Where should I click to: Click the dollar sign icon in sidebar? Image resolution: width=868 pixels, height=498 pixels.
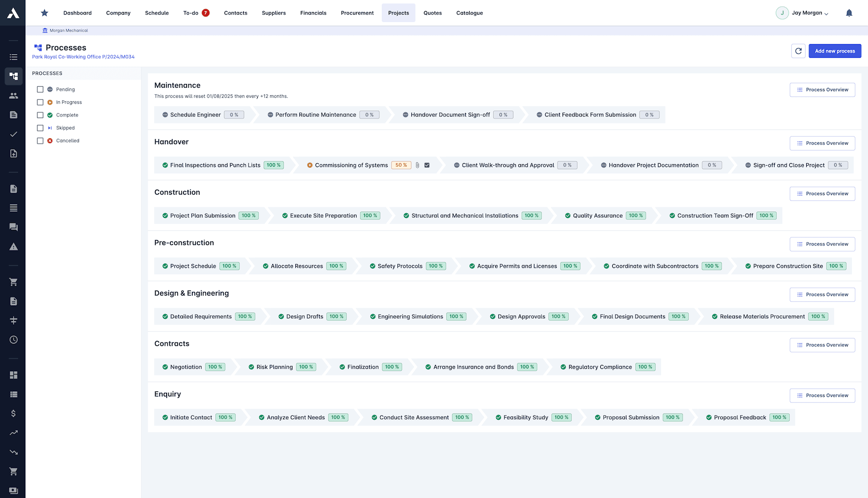point(14,413)
